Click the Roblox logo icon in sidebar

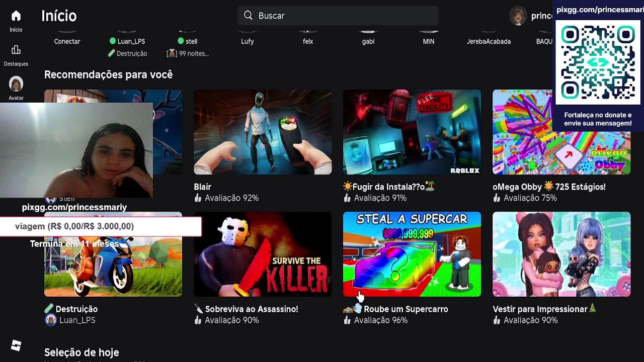pyautogui.click(x=16, y=345)
